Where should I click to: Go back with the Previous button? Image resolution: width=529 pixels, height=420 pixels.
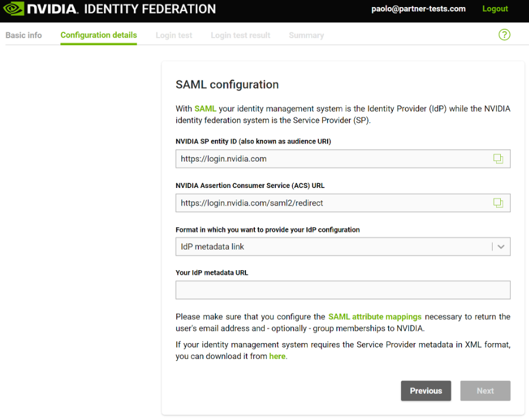426,391
